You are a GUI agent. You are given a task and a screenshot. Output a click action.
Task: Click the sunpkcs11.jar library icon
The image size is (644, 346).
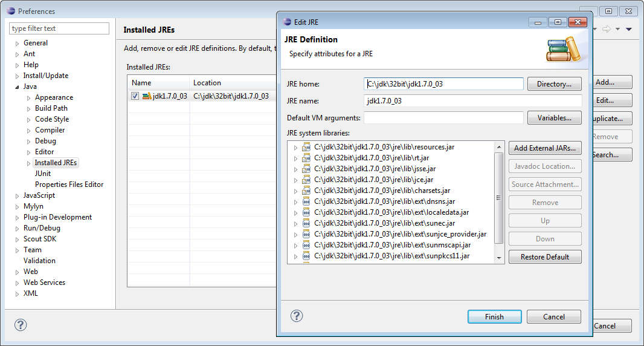click(306, 256)
